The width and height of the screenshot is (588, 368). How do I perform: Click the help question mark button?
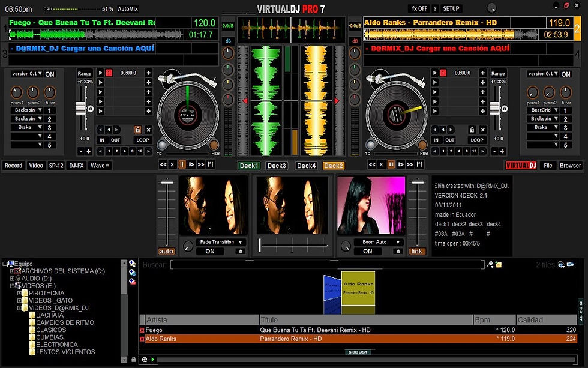435,8
